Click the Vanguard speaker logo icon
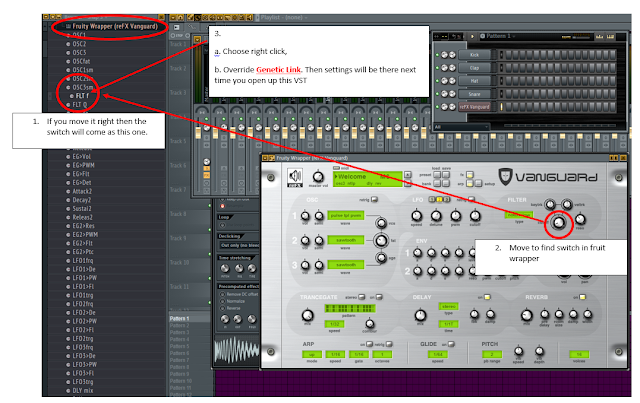The height and width of the screenshot is (403, 640). coord(295,176)
